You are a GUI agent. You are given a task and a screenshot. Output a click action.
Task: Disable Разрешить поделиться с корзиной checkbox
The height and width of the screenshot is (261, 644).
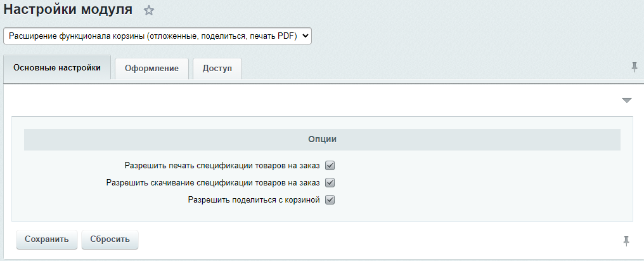(330, 200)
